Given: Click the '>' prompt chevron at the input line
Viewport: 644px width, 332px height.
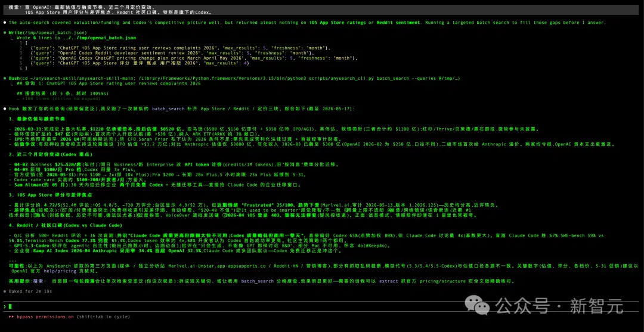Looking at the screenshot, I should [4, 306].
